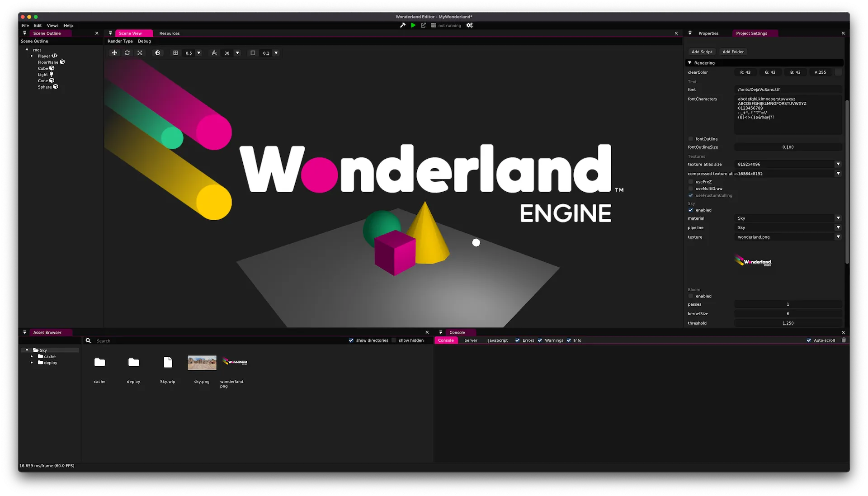
Task: Enable the fontOutline checkbox
Action: pyautogui.click(x=691, y=139)
